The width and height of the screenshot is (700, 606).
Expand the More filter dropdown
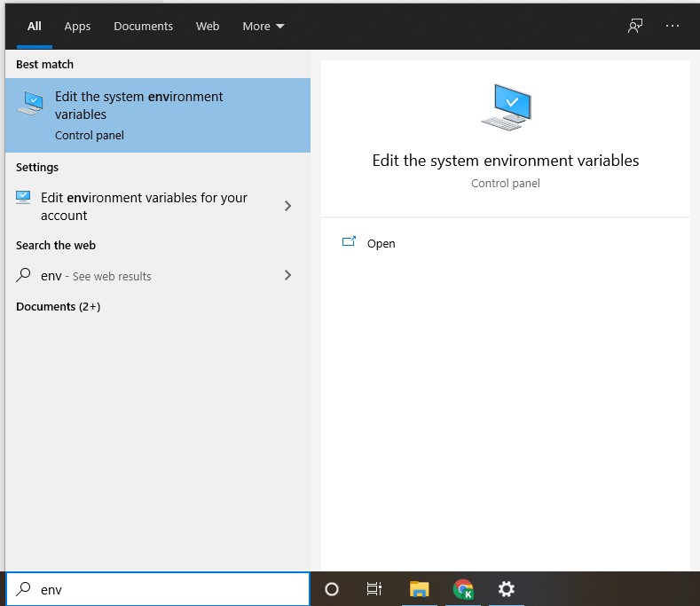click(263, 26)
